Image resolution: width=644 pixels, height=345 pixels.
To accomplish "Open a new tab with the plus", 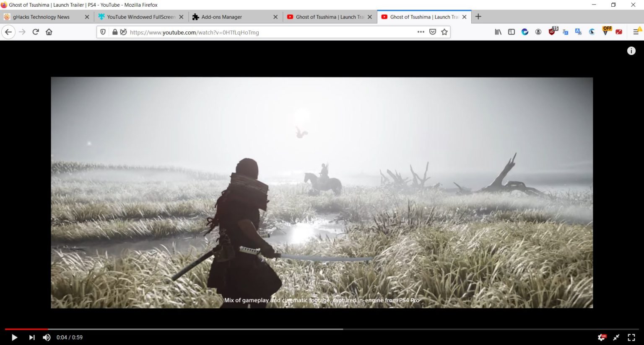I will point(478,17).
